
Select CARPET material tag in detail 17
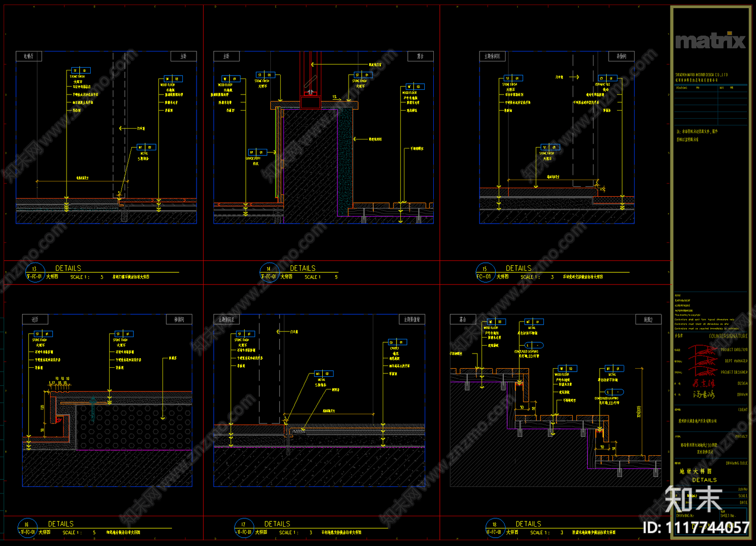(397, 342)
